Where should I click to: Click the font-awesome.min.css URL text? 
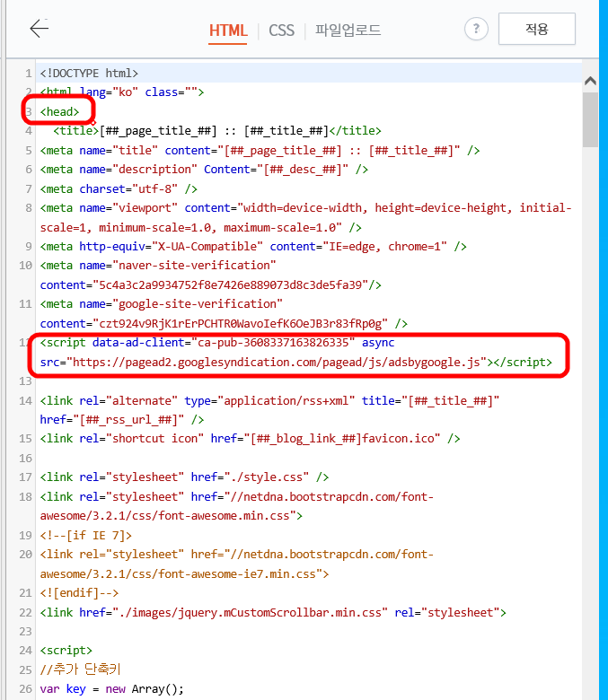[236, 506]
